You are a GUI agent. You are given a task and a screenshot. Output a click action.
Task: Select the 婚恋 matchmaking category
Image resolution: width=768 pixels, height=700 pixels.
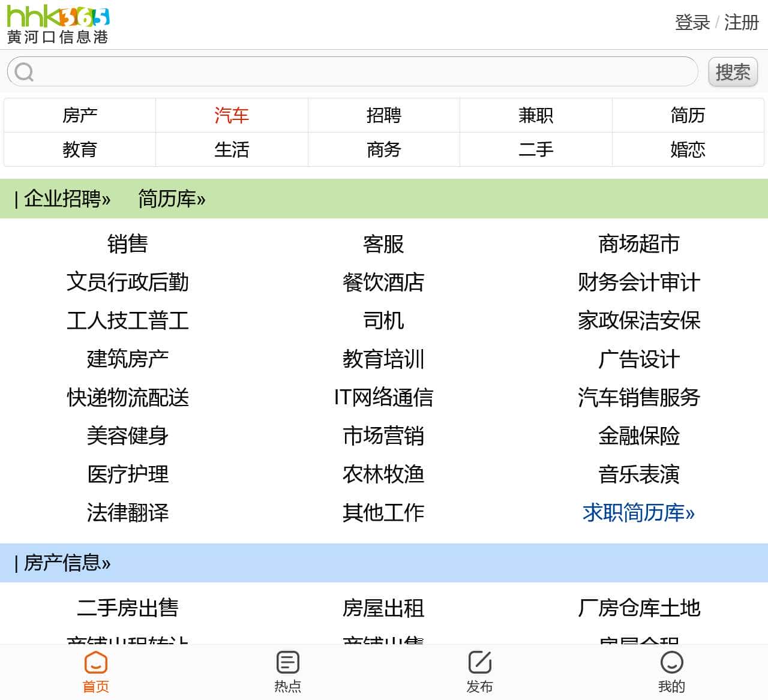(x=688, y=149)
